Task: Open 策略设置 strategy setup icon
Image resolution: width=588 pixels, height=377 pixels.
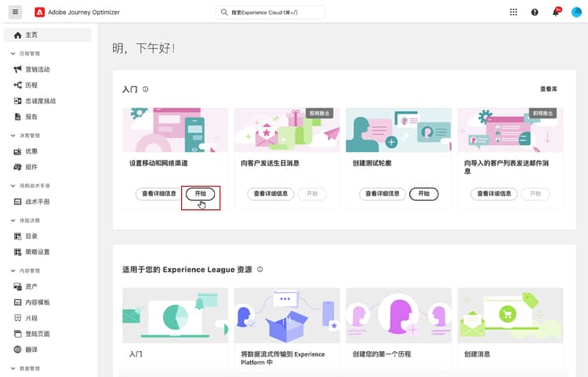Action: [17, 252]
